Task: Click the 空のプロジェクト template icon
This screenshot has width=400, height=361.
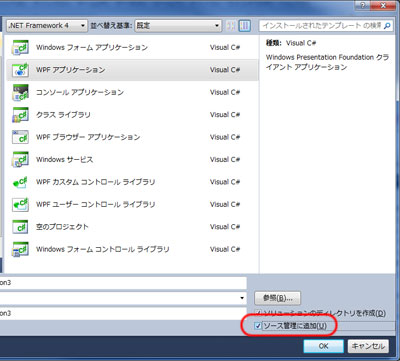Action: (x=20, y=227)
